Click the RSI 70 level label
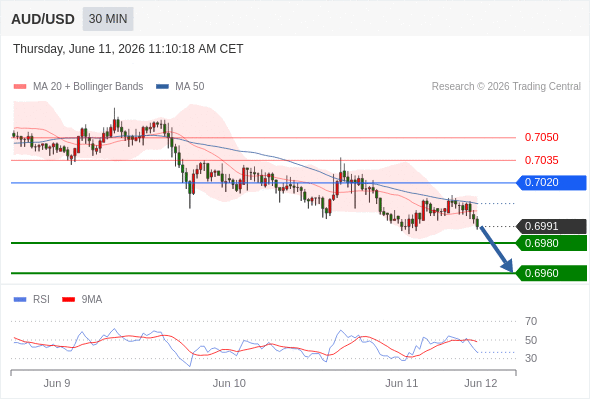Viewport: 590px width, 400px height. coord(531,321)
